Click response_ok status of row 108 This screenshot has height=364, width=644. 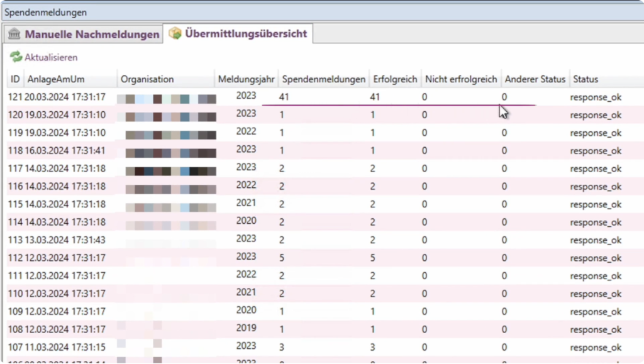596,329
